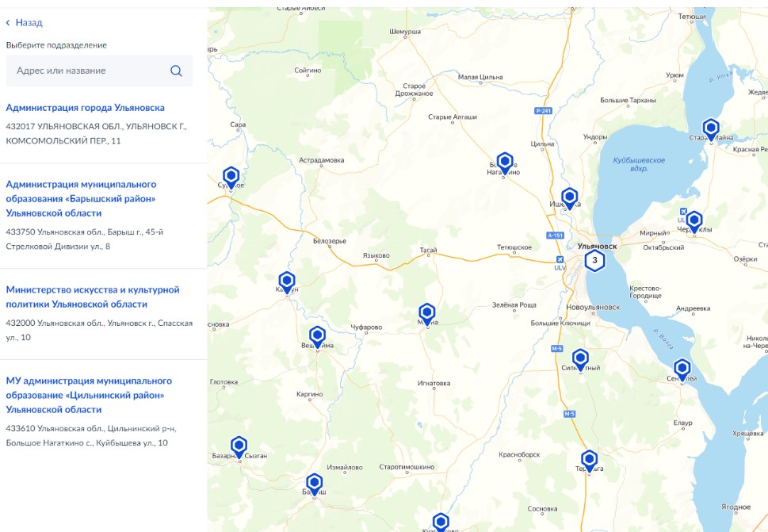Select the map pin at Барыш
This screenshot has width=768, height=532.
pos(315,482)
